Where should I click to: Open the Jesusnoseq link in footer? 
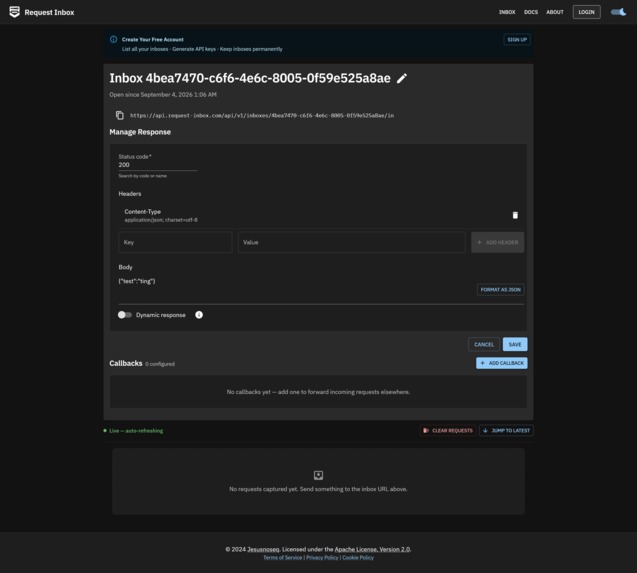(263, 549)
